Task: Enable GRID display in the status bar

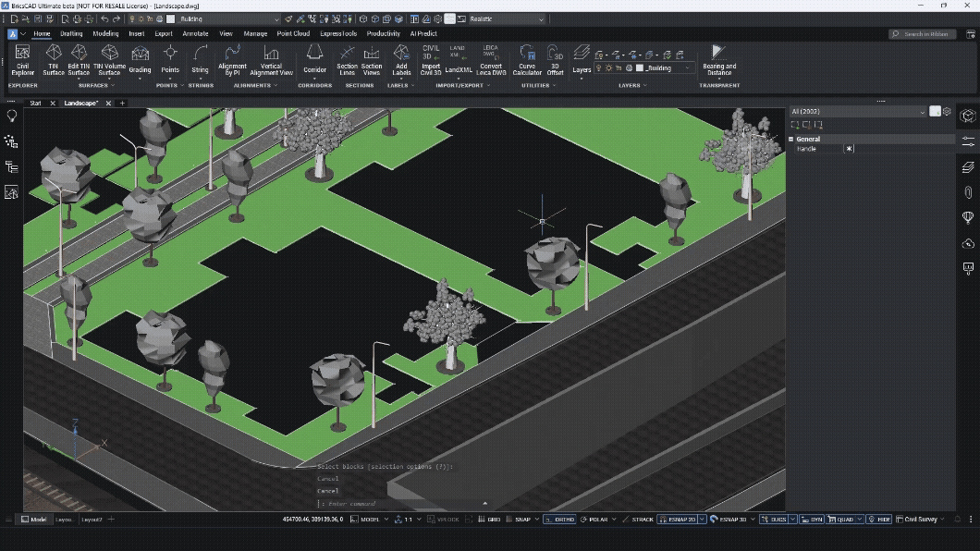Action: (490, 519)
